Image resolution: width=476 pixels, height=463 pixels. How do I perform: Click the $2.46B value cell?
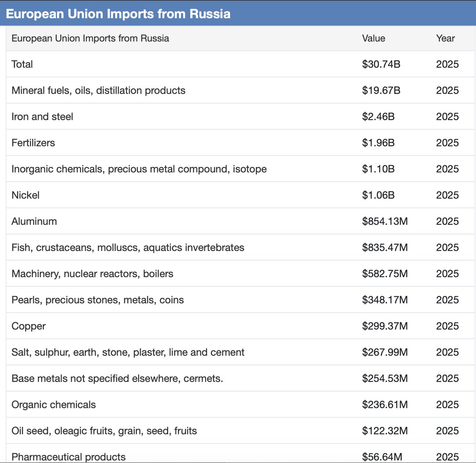pyautogui.click(x=378, y=117)
